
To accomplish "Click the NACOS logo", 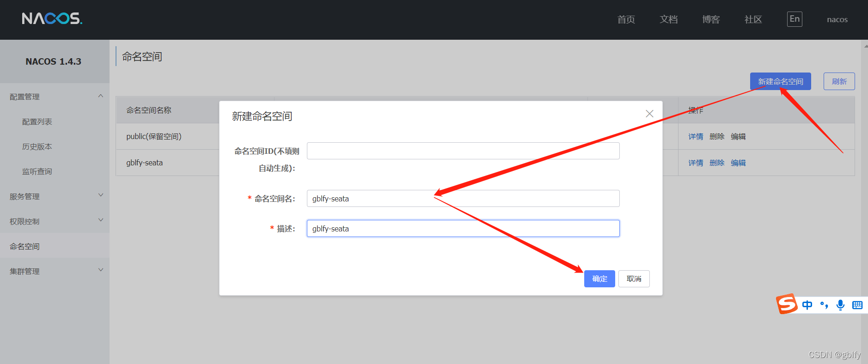I will (x=52, y=18).
